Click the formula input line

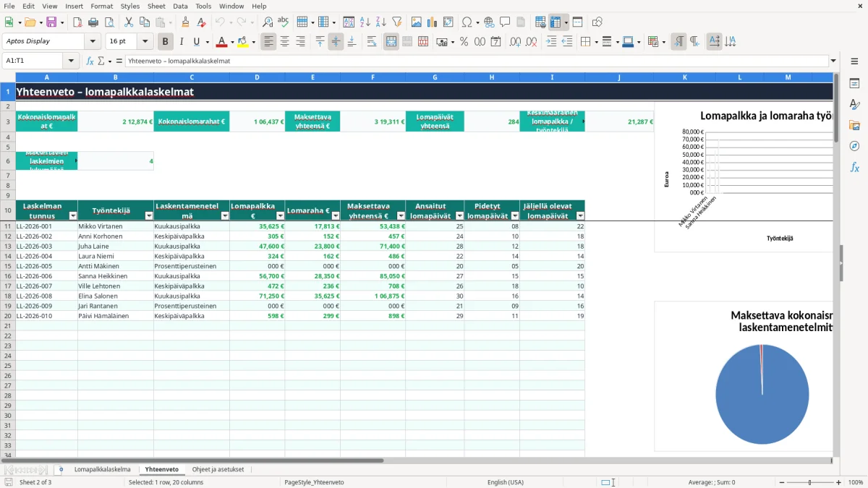(476, 61)
